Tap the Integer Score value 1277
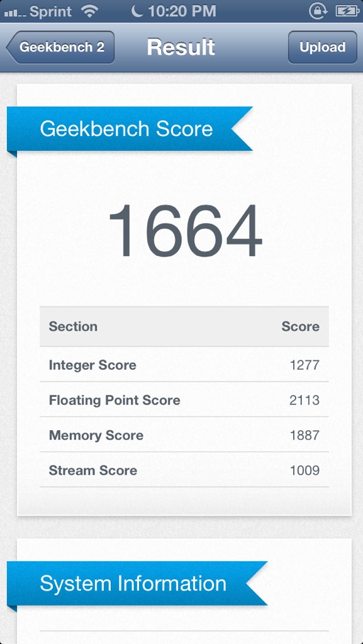The width and height of the screenshot is (363, 644). [x=304, y=365]
